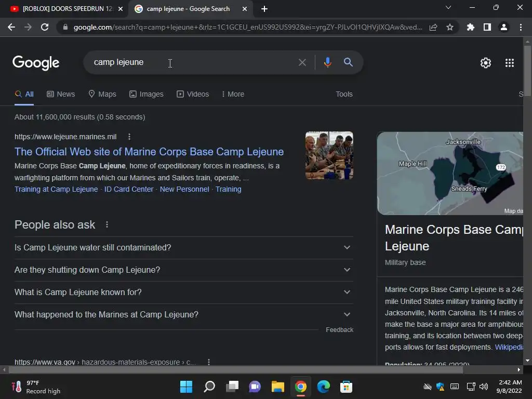532x399 pixels.
Task: Open Google quick settings gear
Action: tap(486, 63)
